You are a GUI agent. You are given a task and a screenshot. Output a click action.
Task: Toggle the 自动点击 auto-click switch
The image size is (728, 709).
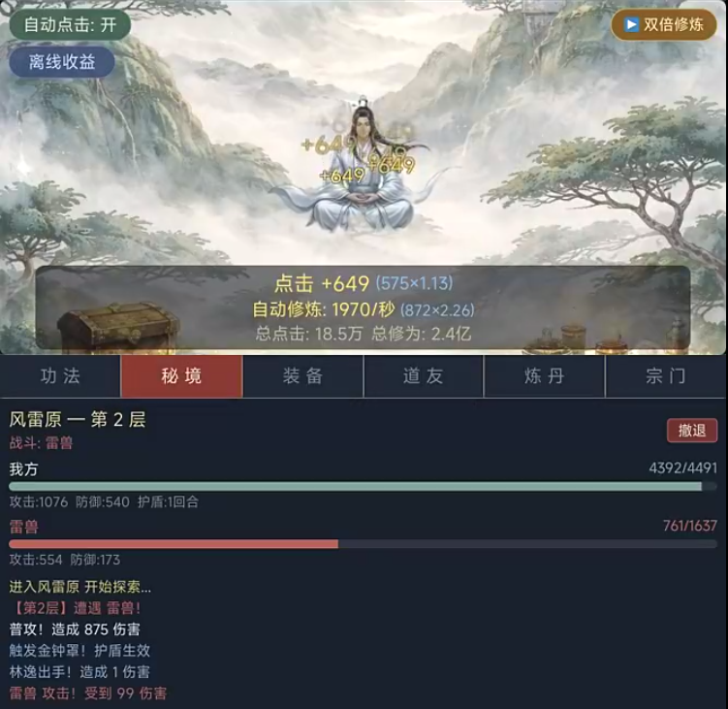click(x=70, y=24)
